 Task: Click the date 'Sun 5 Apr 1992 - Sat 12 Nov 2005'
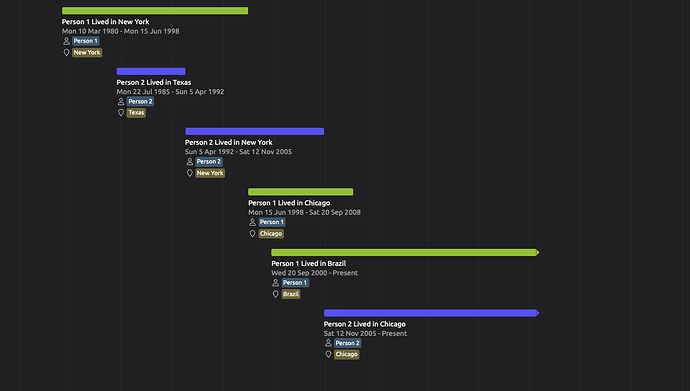pyautogui.click(x=239, y=152)
